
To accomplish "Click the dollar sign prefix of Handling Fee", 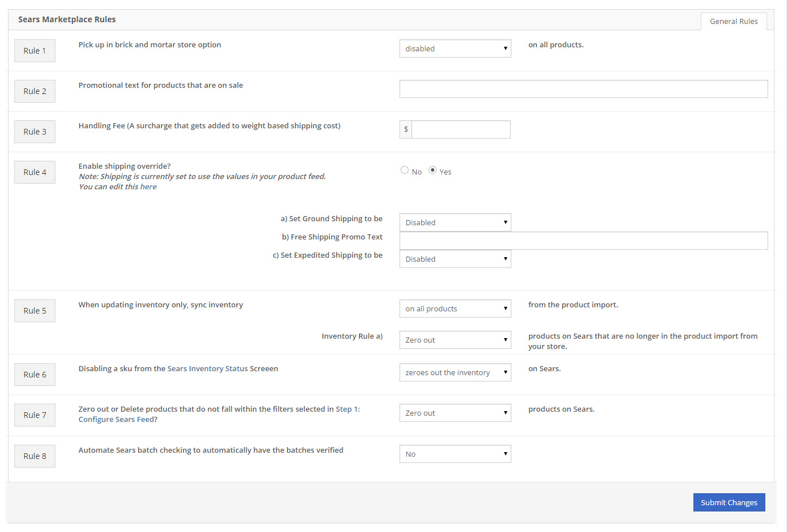I will [x=406, y=129].
